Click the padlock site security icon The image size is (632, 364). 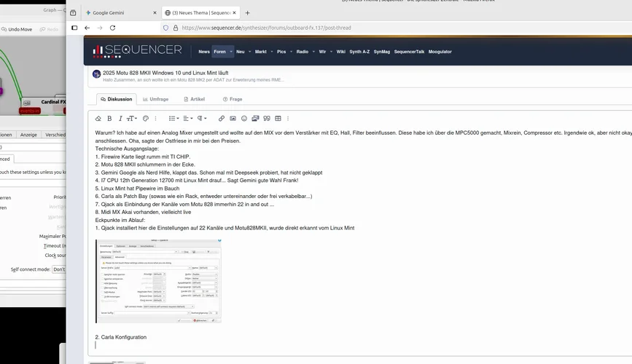[176, 28]
